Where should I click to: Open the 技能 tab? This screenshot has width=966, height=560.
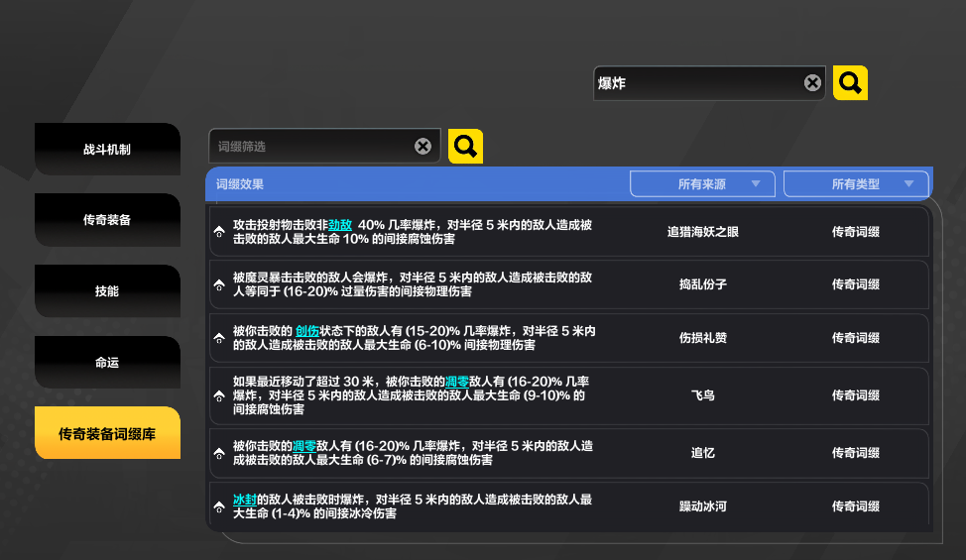click(107, 291)
